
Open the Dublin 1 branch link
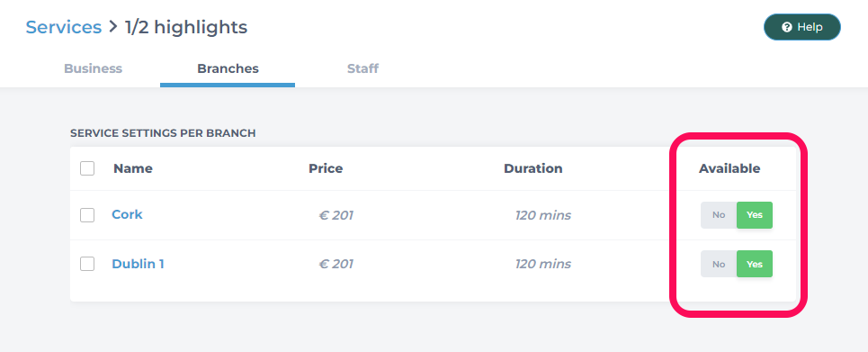point(138,264)
